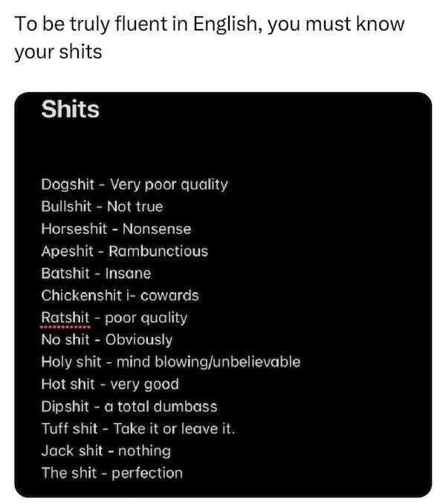The image size is (446, 504).
Task: Click the 'No shit - Obviously' line
Action: click(x=107, y=340)
